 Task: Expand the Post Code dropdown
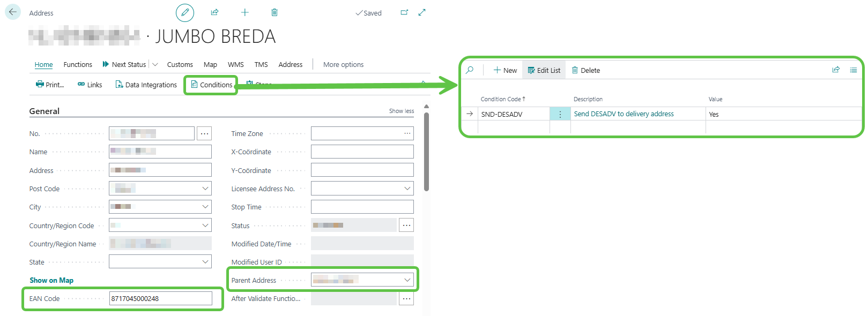point(205,189)
